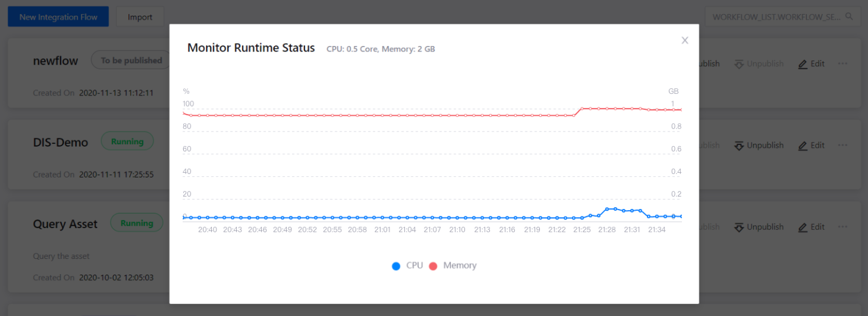Click the red Memory legend color dot
The height and width of the screenshot is (316, 868).
point(433,266)
